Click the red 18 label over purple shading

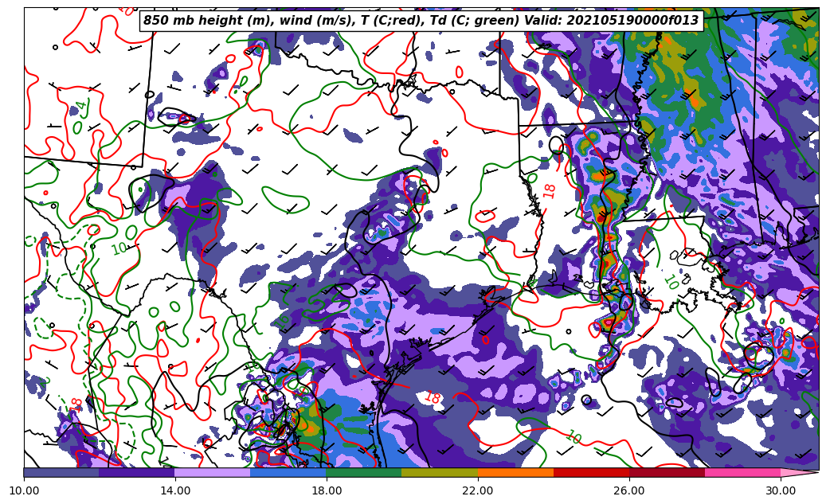[x=433, y=397]
